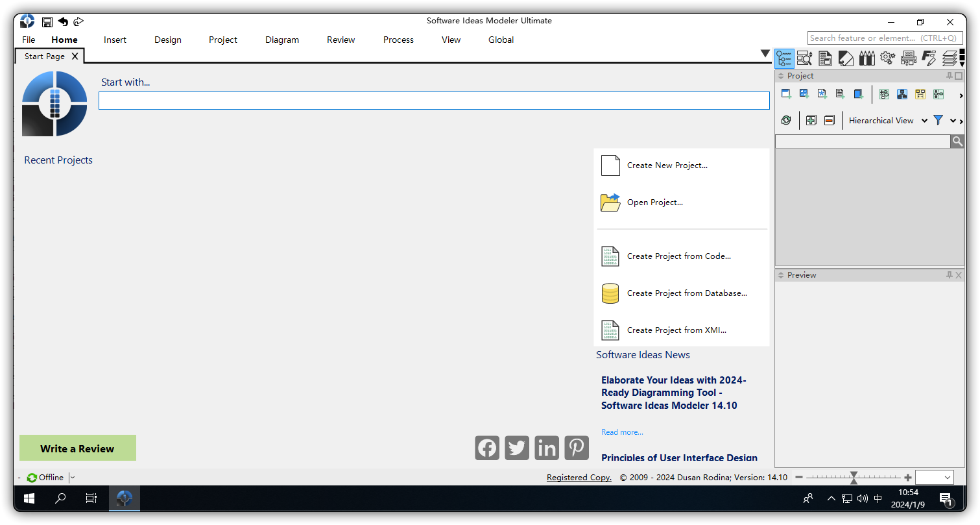Open the document properties sidebar panel icon
The width and height of the screenshot is (980, 525).
click(826, 58)
